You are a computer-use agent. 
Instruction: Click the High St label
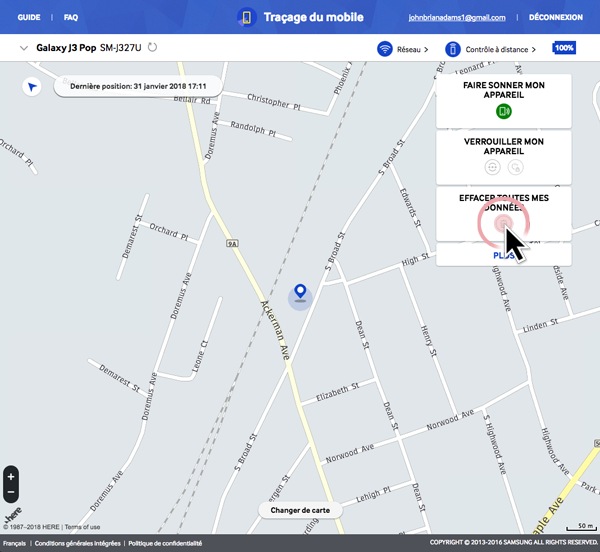point(416,259)
